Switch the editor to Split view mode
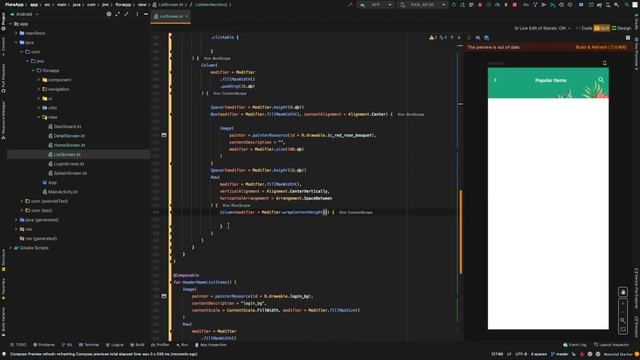This screenshot has width=640, height=360. point(602,28)
